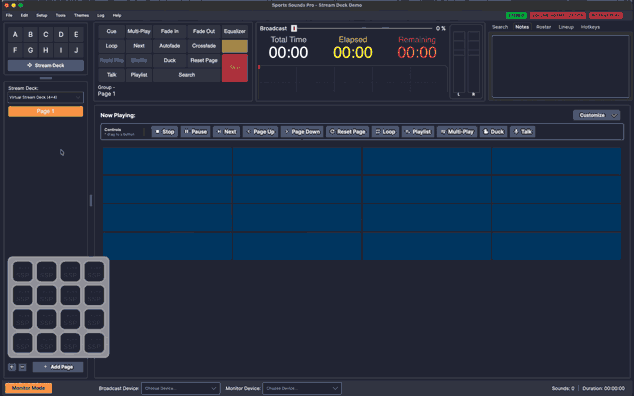634x396 pixels.
Task: Open the File menu
Action: click(9, 15)
